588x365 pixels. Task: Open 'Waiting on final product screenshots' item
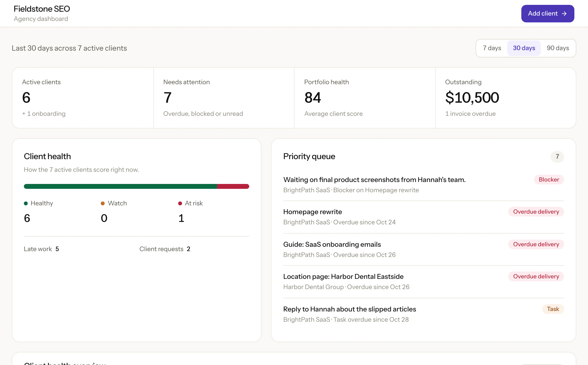(x=423, y=185)
